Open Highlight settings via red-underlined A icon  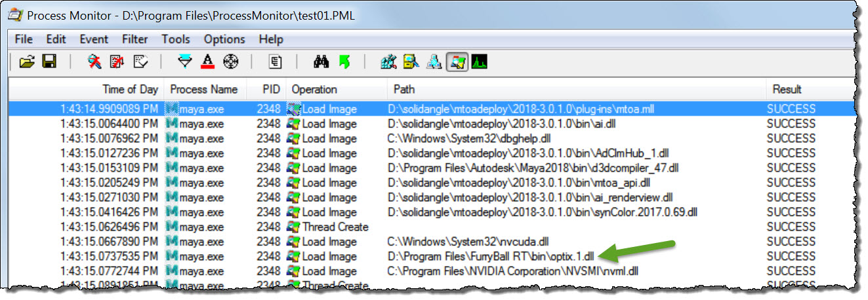pyautogui.click(x=208, y=62)
